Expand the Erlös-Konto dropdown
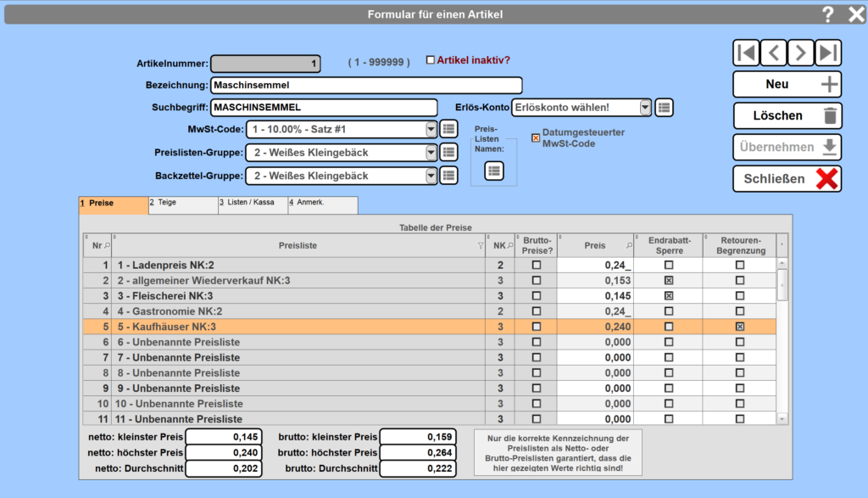 point(645,107)
